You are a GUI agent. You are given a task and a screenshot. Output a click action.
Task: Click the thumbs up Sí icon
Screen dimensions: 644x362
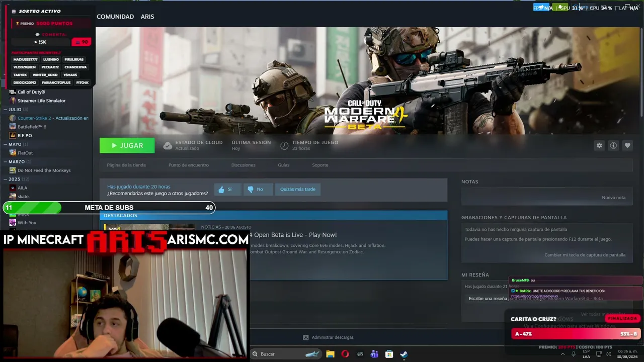coord(221,190)
